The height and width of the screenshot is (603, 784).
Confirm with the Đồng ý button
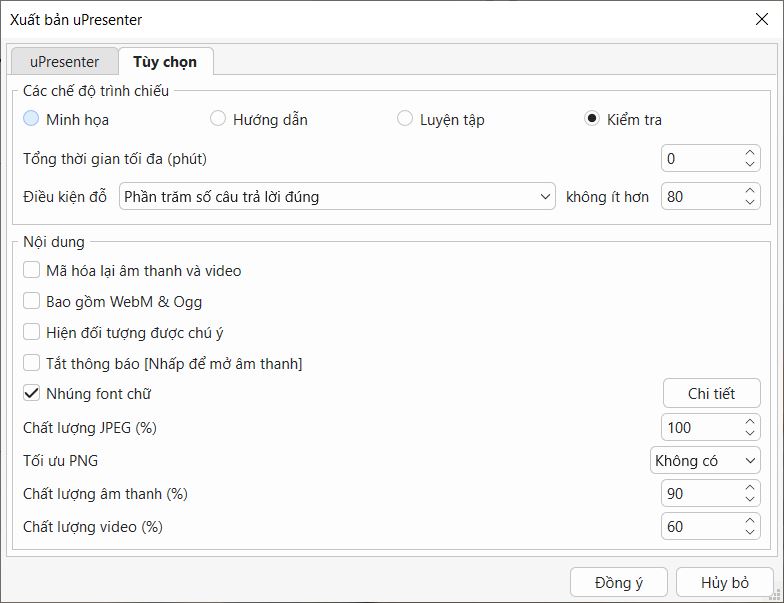pyautogui.click(x=618, y=583)
